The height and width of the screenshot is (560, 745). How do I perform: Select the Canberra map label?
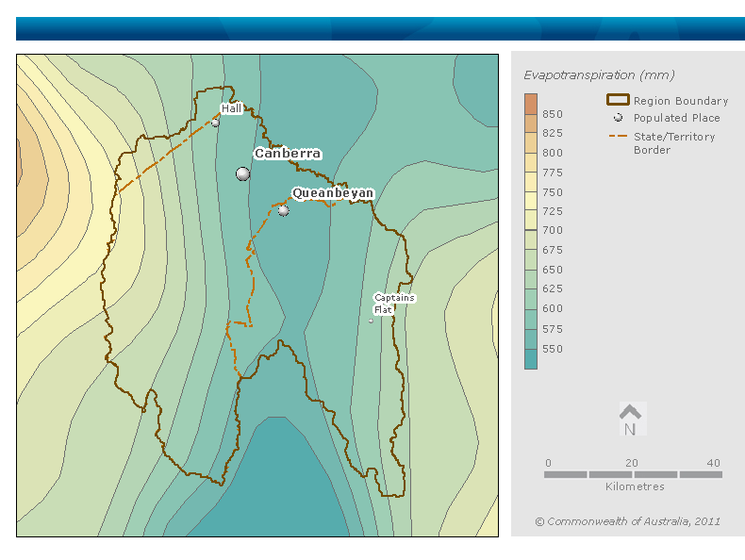coord(288,154)
